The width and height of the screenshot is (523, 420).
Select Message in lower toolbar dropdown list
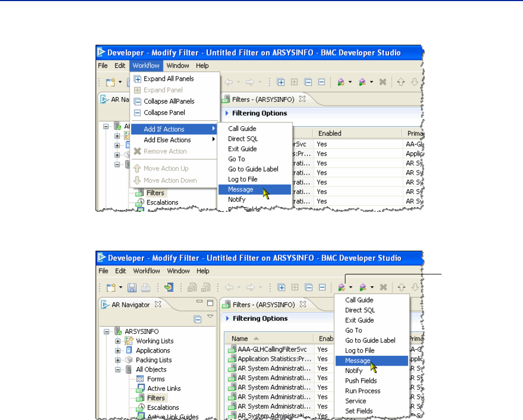(371, 361)
